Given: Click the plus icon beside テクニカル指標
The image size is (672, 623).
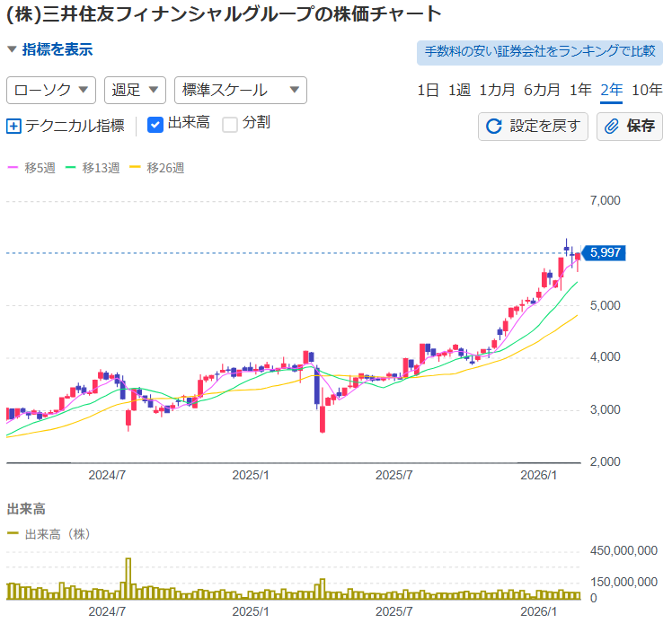Looking at the screenshot, I should click(13, 127).
